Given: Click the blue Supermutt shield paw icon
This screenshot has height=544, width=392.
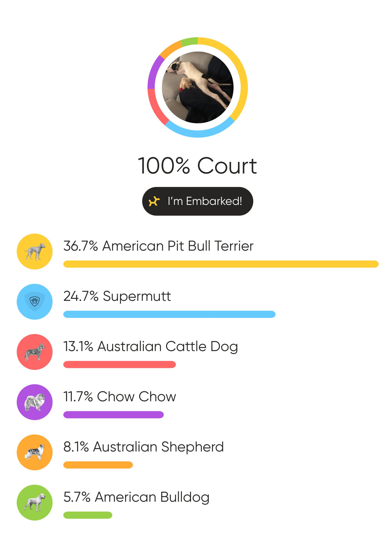Looking at the screenshot, I should (x=35, y=302).
